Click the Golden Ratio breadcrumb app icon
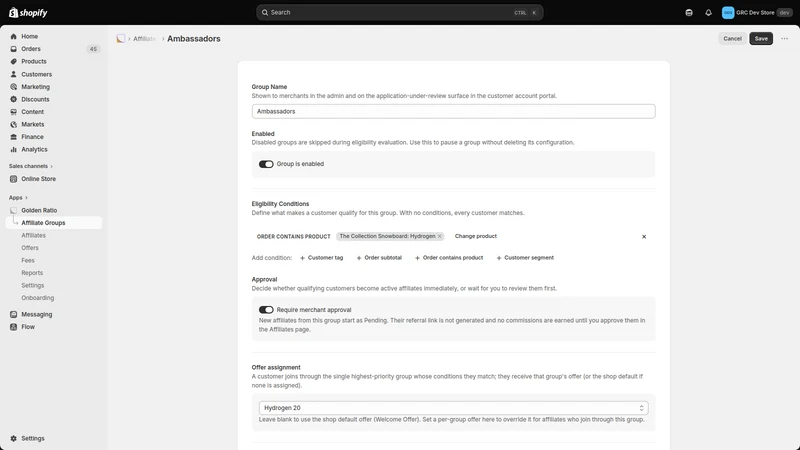Image resolution: width=800 pixels, height=450 pixels. tap(121, 39)
